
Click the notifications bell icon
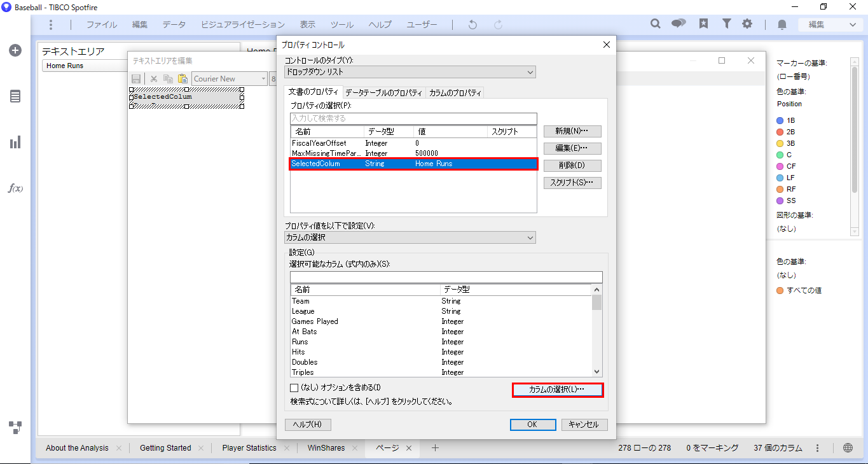[782, 25]
